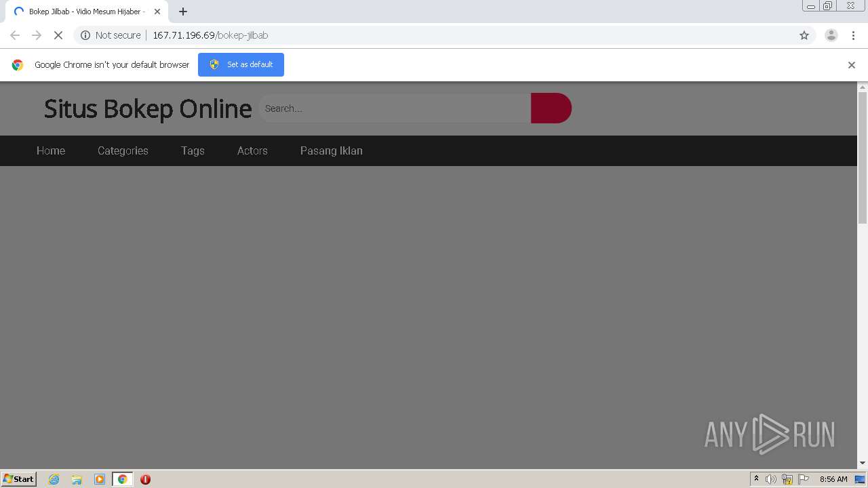This screenshot has width=868, height=488.
Task: Open the Chrome profile avatar menu
Action: 831,35
